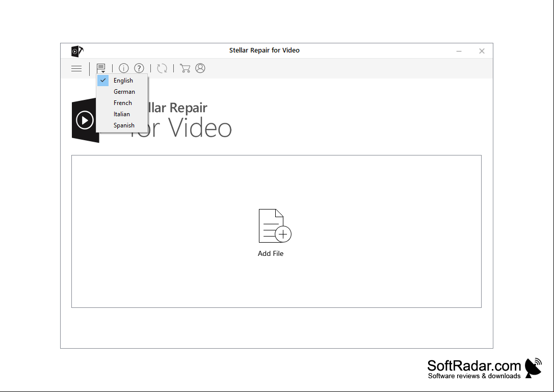Open the shopping cart buy icon
The width and height of the screenshot is (554, 392).
[185, 68]
